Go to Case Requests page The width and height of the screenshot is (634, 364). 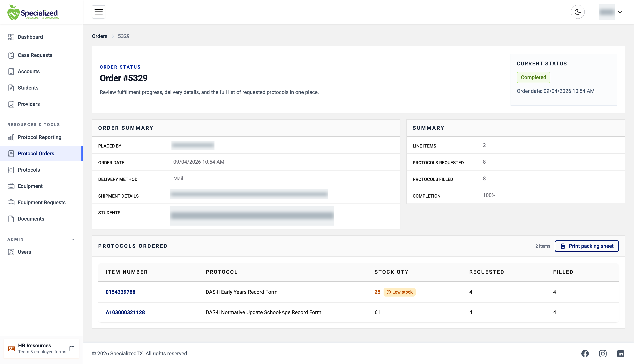(x=41, y=55)
